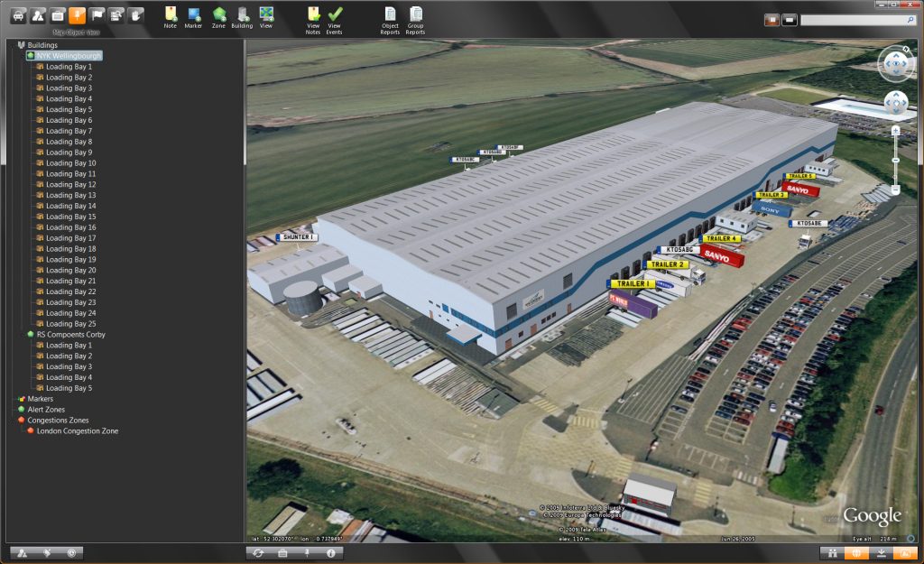Select the flag view tab
Viewport: 924px width, 564px height.
click(97, 14)
